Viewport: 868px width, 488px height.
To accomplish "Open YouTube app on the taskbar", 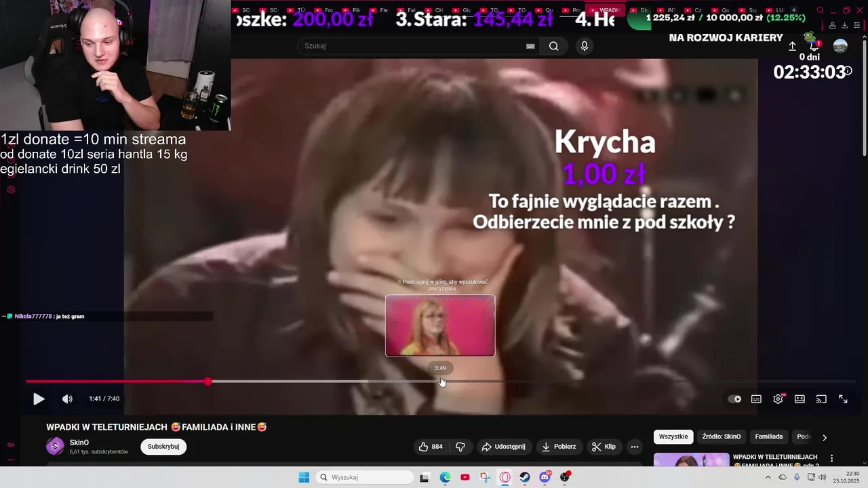I will 465,477.
